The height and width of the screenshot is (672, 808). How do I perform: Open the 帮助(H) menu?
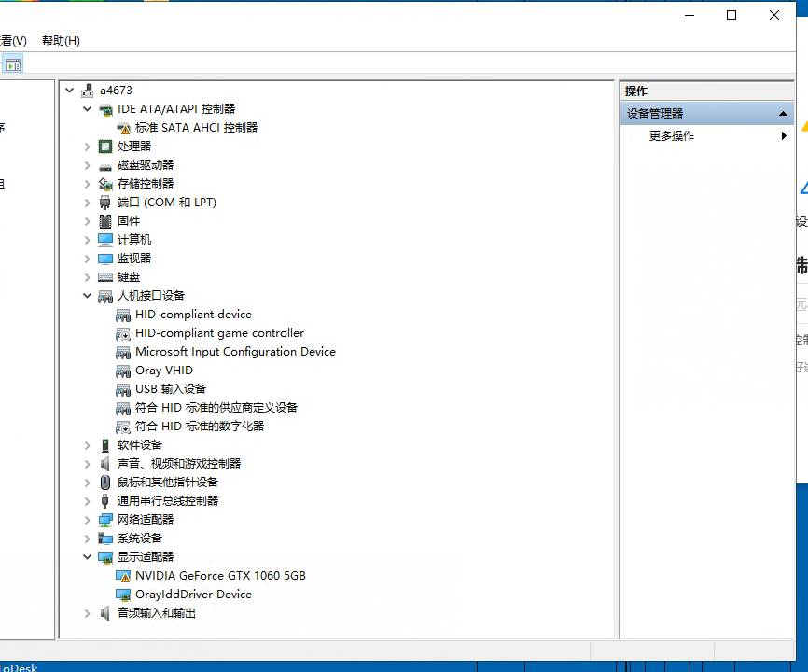click(61, 40)
